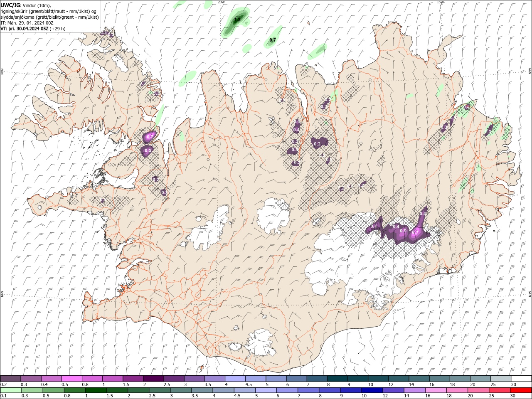This screenshot has height=399, width=532.
Task: Pick the bright red swatch labeled 30 in rain scale
Action: 521,390
